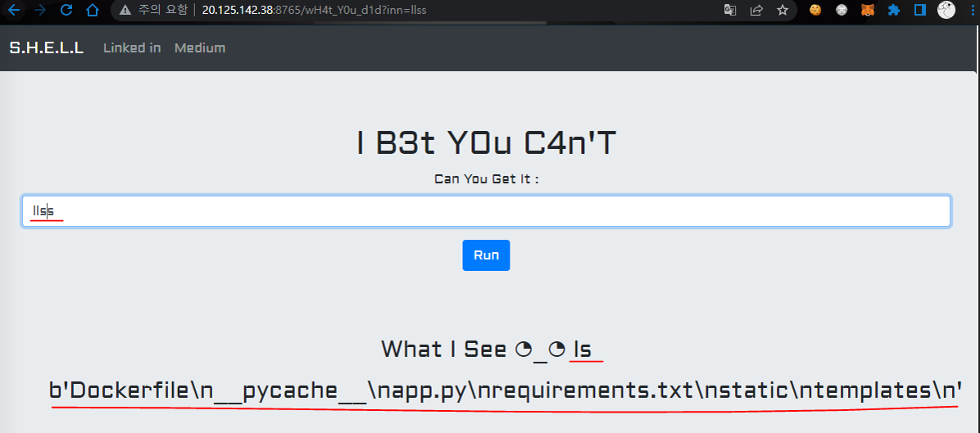Go back with the browser back arrow
Image resolution: width=980 pixels, height=433 pixels.
pos(14,10)
